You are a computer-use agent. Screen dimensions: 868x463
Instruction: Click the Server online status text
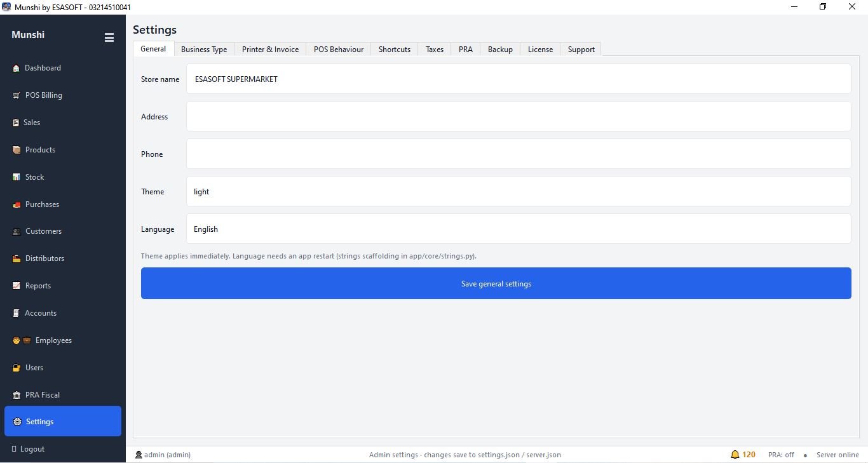click(x=837, y=455)
